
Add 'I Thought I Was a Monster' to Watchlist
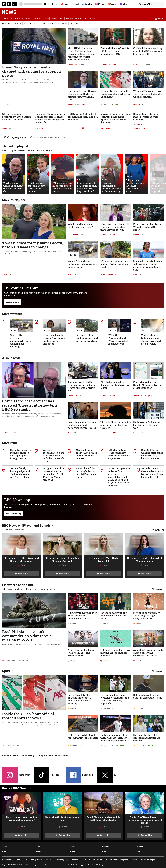pyautogui.click(x=144, y=574)
